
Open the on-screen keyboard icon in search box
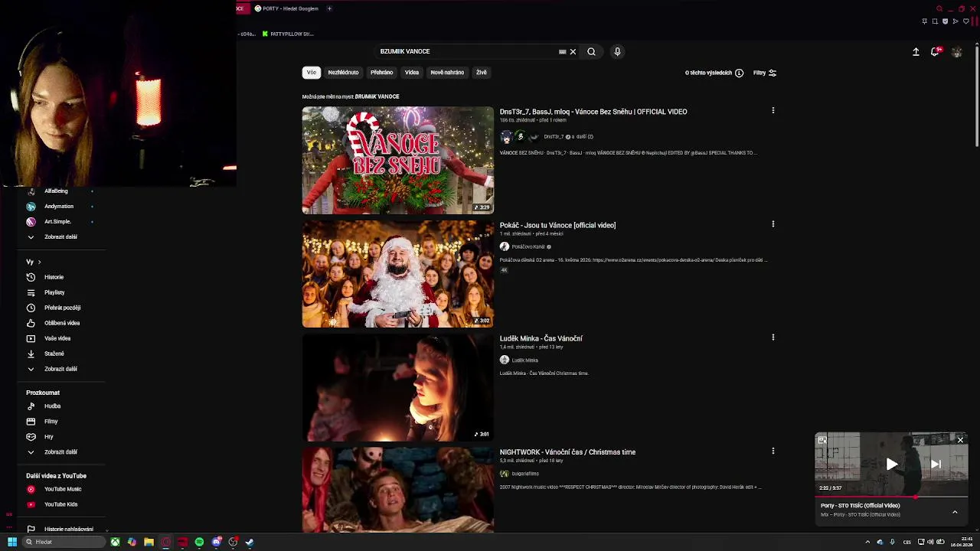point(562,52)
